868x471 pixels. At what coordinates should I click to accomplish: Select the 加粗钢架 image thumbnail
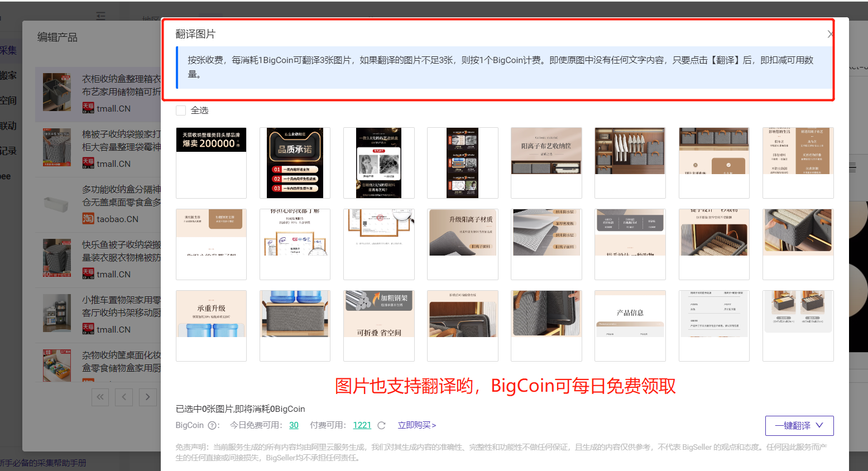(378, 325)
